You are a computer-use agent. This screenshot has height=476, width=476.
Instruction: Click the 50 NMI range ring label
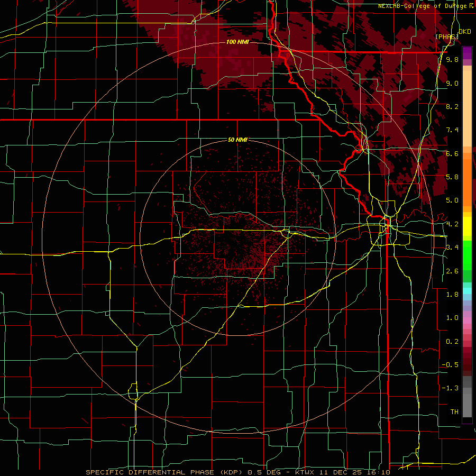click(x=237, y=140)
